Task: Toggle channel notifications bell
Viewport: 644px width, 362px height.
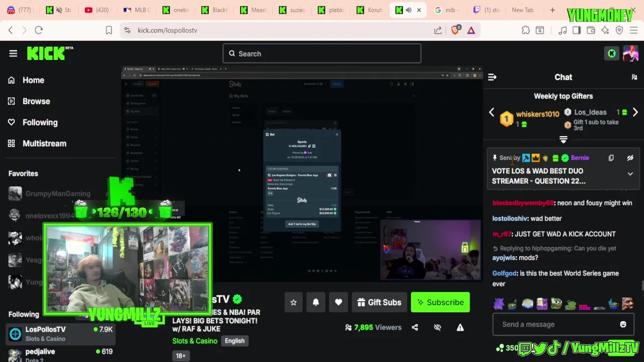Action: pyautogui.click(x=316, y=302)
